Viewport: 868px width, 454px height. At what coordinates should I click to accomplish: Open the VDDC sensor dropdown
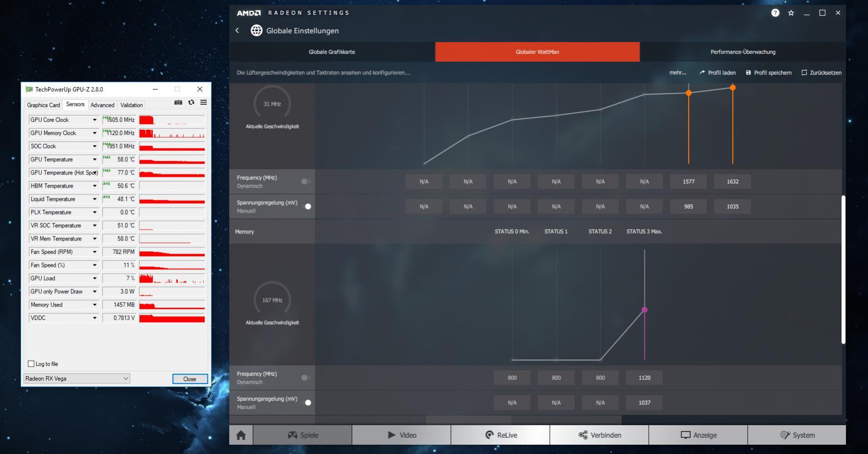(95, 318)
